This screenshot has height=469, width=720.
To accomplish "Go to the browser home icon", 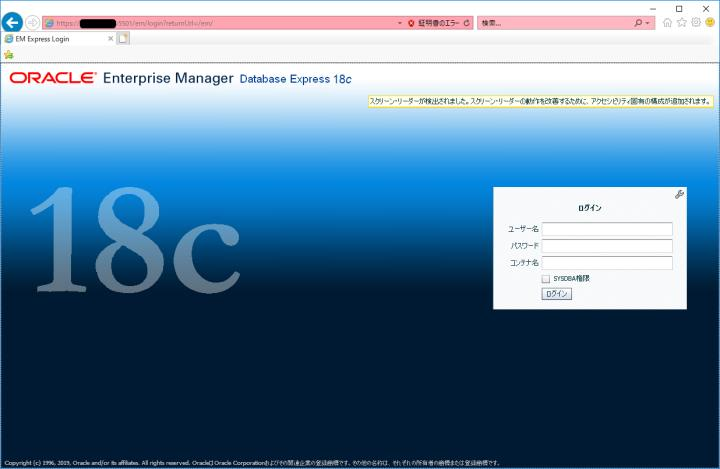I will [667, 23].
